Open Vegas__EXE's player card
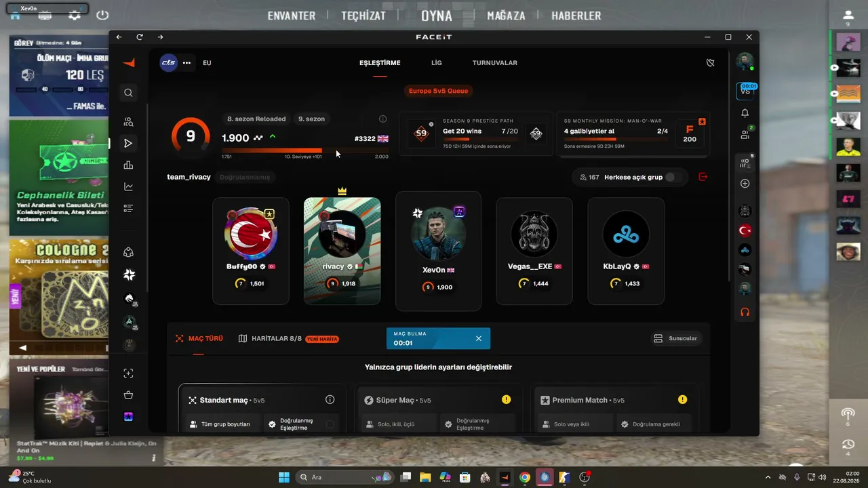The image size is (868, 488). click(534, 251)
